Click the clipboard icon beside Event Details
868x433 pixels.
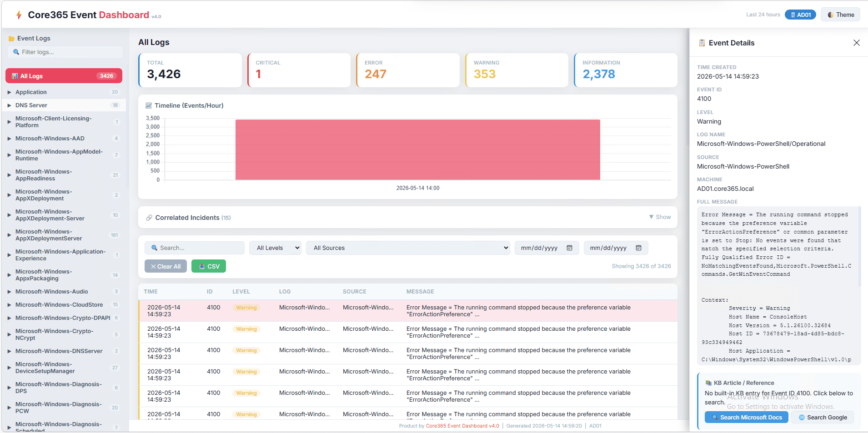(x=702, y=43)
